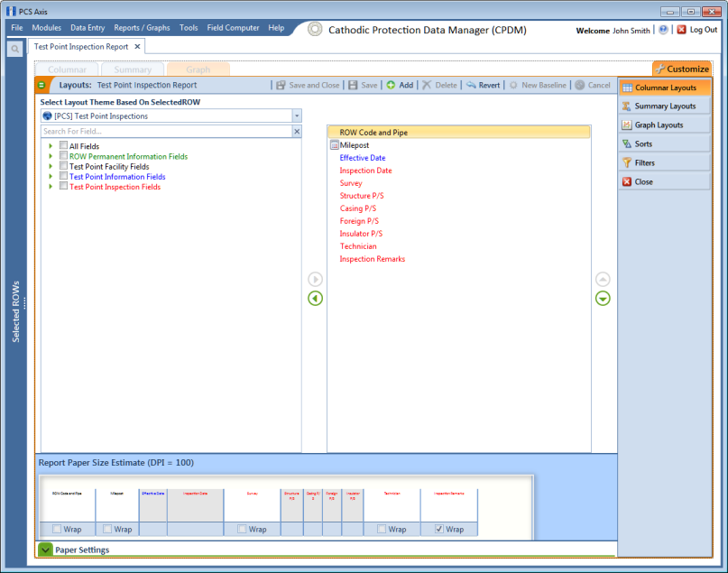Screen dimensions: 728x573
Task: Click in the Search For Field input
Action: pos(167,132)
